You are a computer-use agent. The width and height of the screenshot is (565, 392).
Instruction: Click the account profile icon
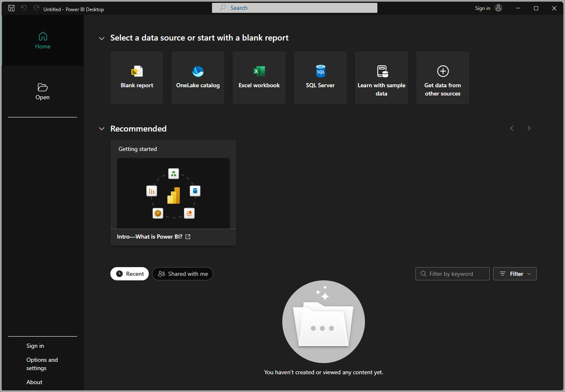pyautogui.click(x=498, y=8)
